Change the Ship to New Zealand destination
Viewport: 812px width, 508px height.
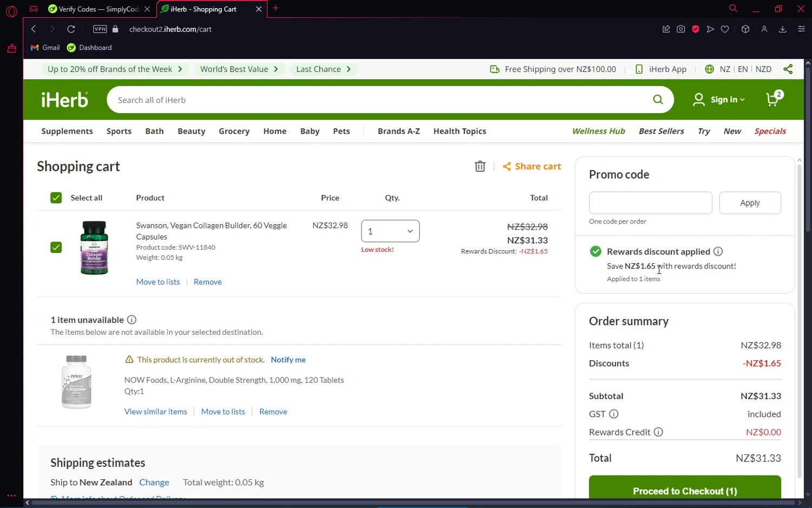point(154,483)
